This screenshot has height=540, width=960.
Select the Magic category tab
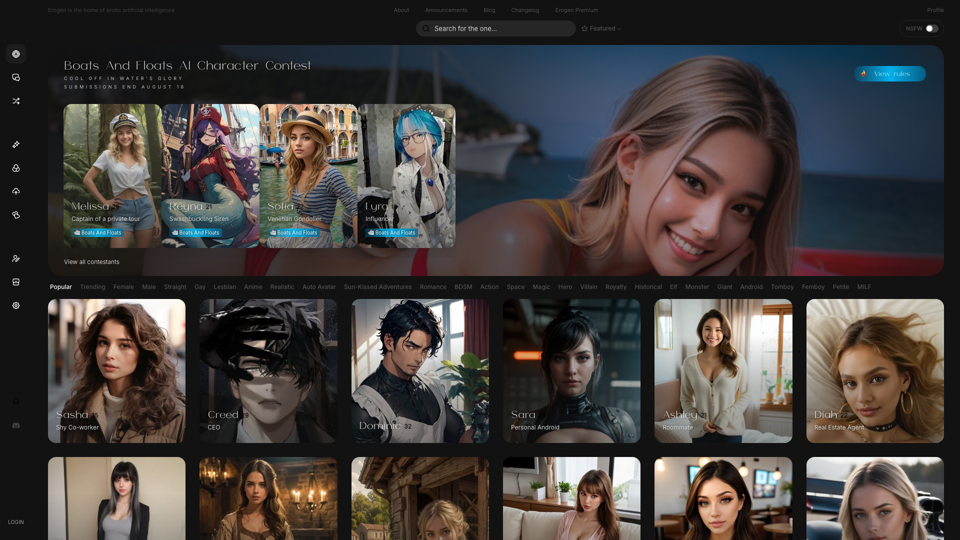tap(541, 287)
